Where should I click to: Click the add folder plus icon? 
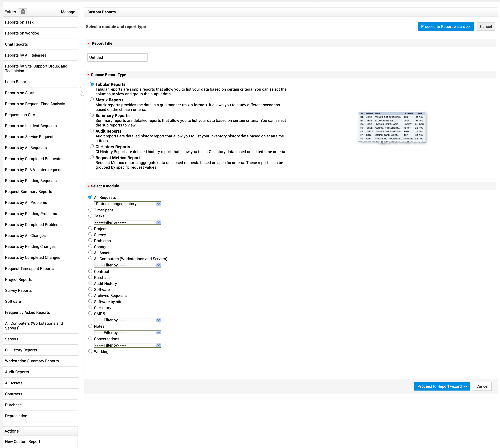(x=23, y=12)
